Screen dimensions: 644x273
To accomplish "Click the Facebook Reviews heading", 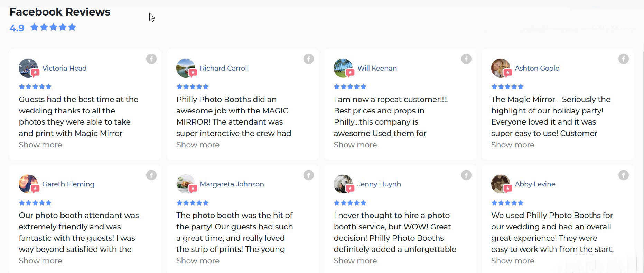I will point(59,12).
